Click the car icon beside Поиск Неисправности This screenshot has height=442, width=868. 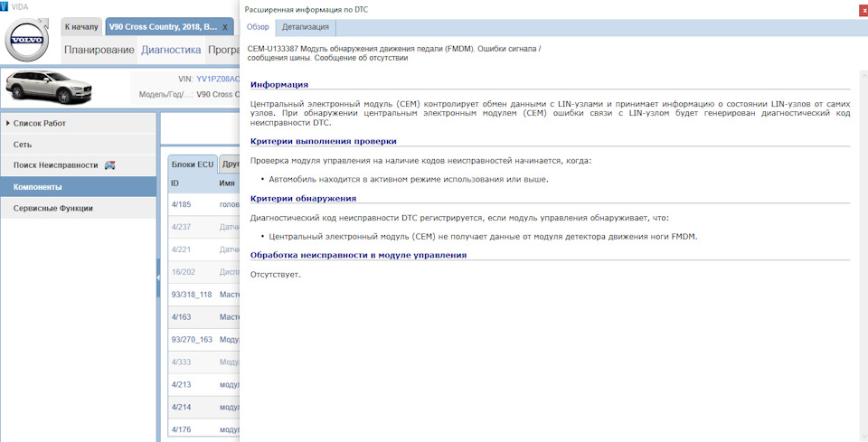[x=109, y=165]
